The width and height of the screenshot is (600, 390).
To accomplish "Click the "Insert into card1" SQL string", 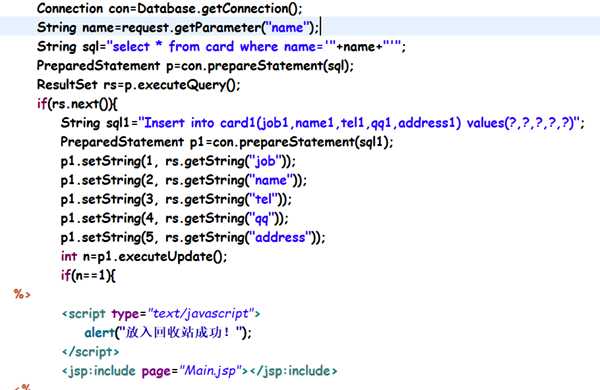I will coord(360,123).
